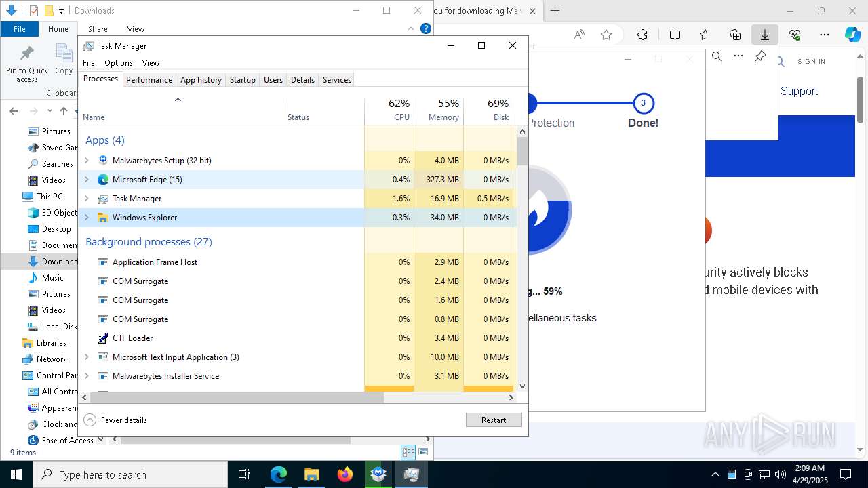Select Libraries in Explorer tree
Screen dimensions: 868x488
pyautogui.click(x=52, y=343)
